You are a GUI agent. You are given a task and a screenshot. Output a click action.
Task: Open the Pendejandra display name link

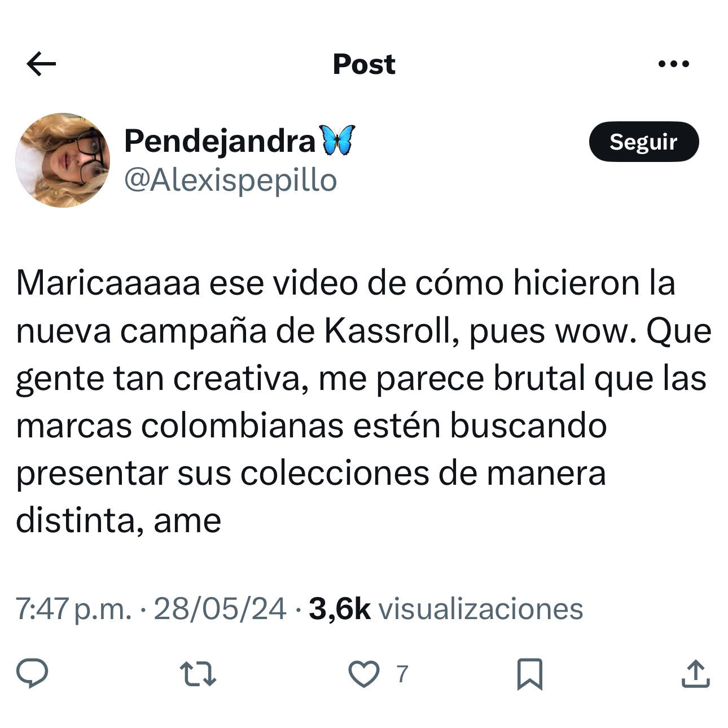220,141
